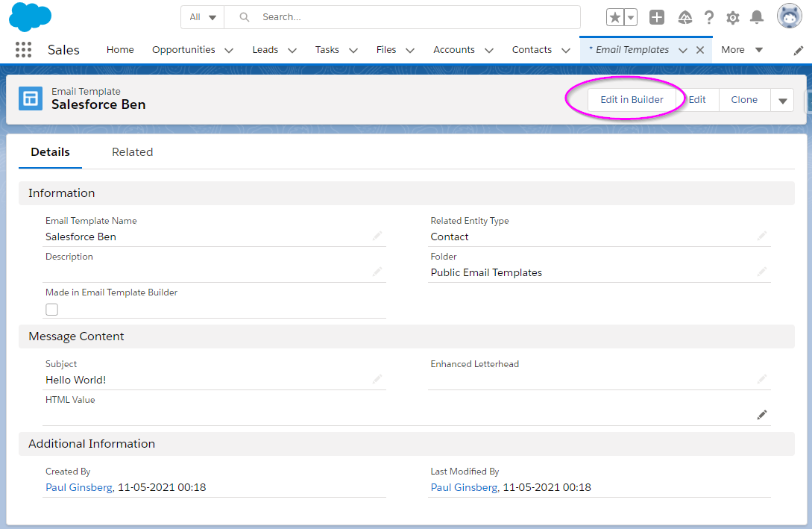
Task: Open the Contacts tab
Action: (532, 50)
